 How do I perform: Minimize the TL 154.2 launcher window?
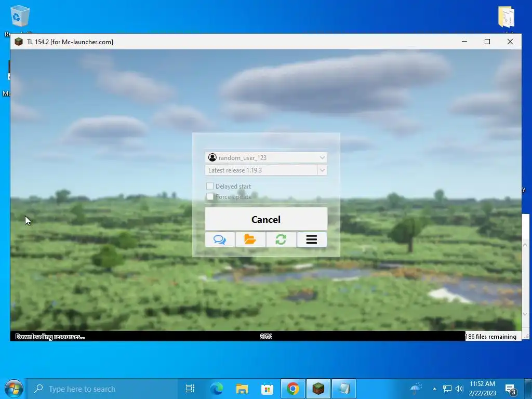464,42
